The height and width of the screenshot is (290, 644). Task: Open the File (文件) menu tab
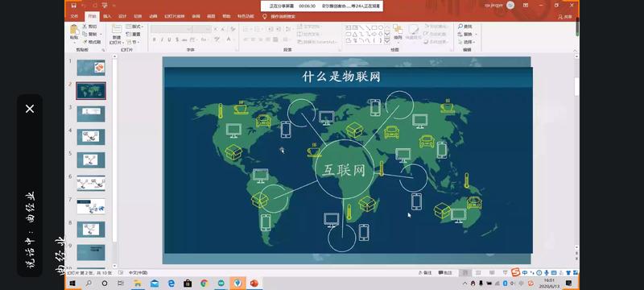74,16
